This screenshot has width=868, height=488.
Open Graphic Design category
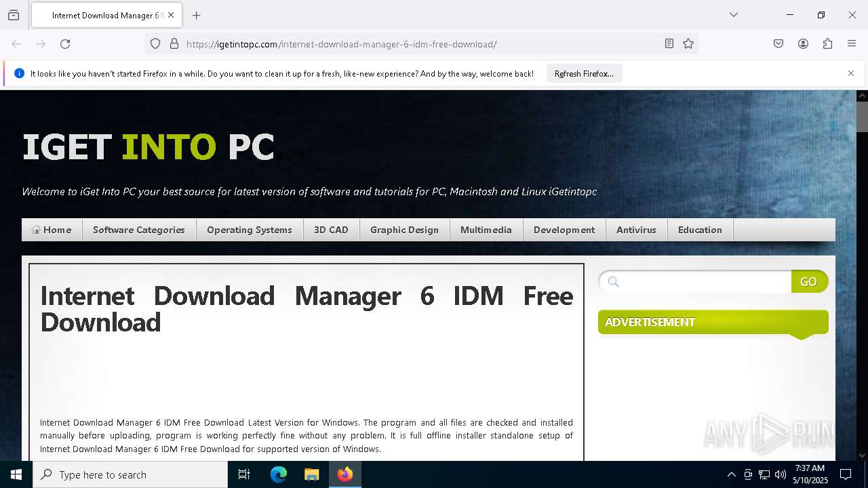pos(404,230)
